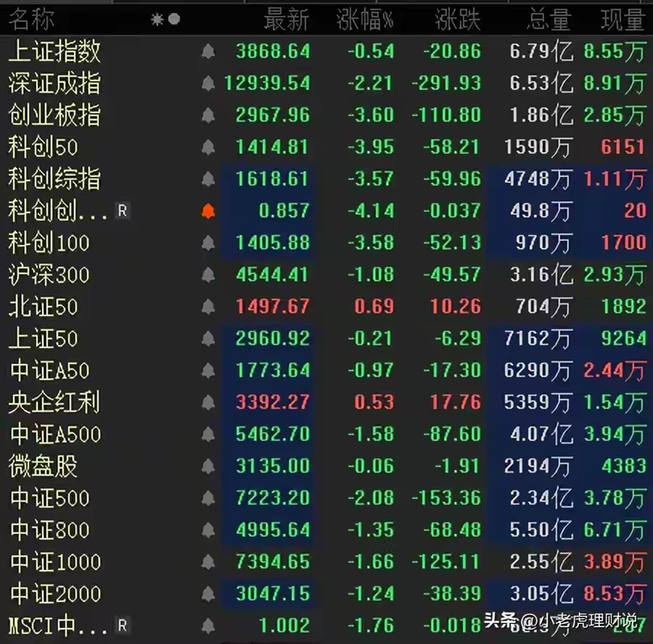Click the round dot icon in the header
Screen dimensions: 653x644
[174, 19]
